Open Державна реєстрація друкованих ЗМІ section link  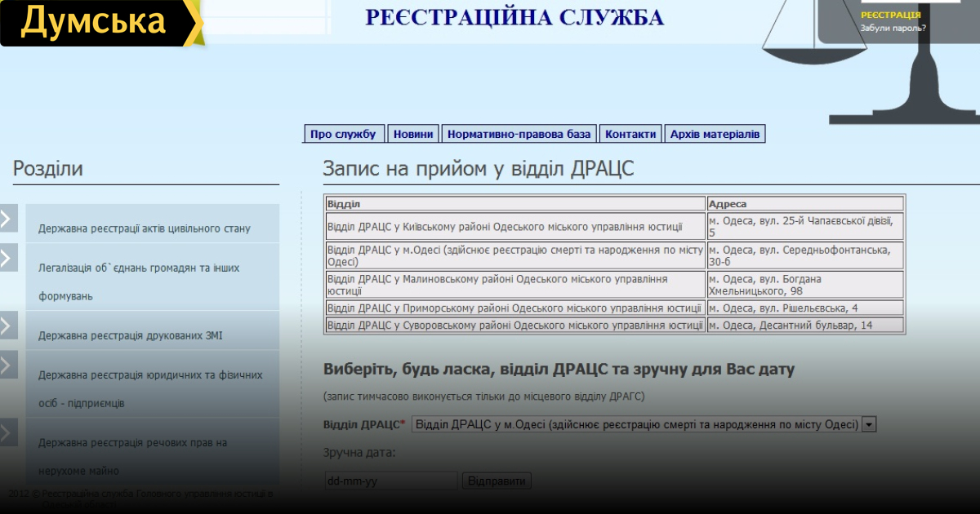click(x=130, y=335)
